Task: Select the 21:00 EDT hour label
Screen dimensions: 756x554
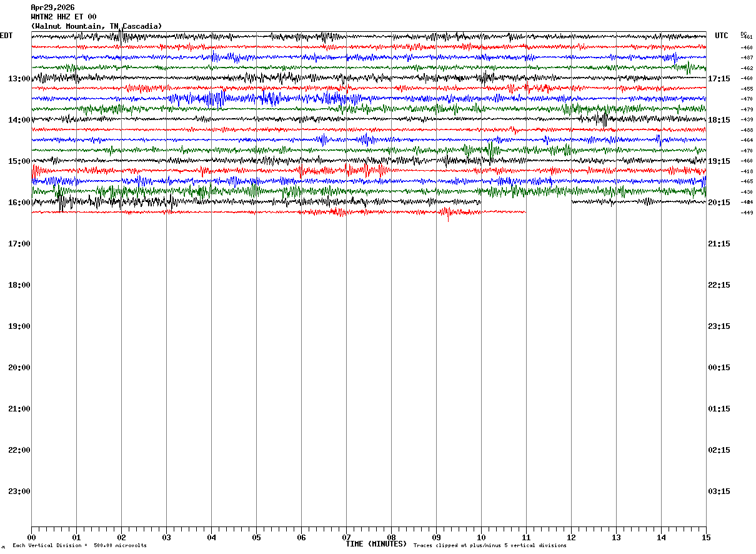Action: point(19,409)
